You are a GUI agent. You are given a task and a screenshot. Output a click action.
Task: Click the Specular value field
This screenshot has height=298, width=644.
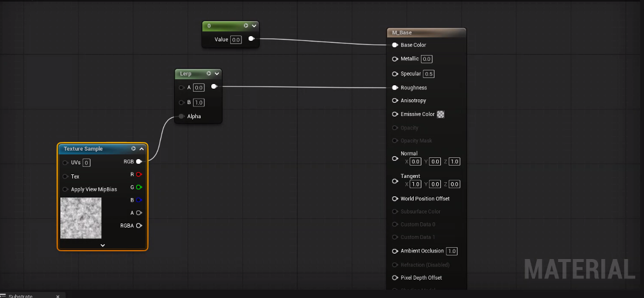429,74
